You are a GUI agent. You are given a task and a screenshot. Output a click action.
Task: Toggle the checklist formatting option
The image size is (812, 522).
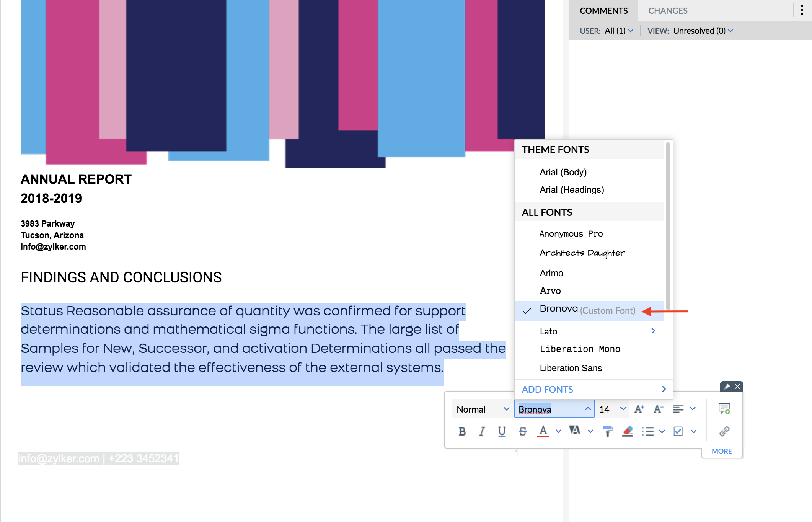[x=678, y=431]
